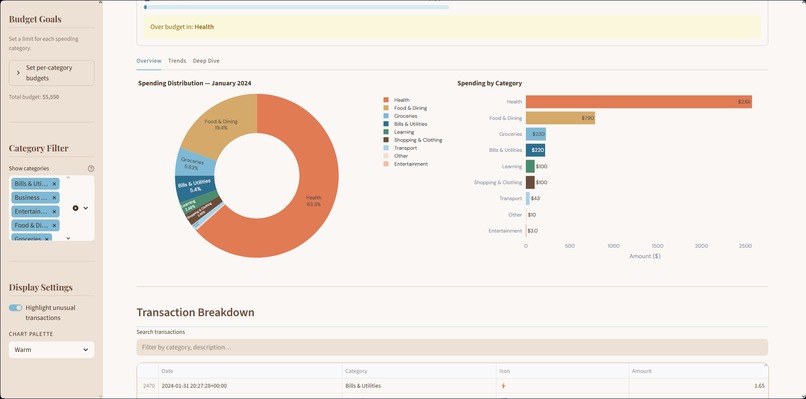Sort table by Amount column header
Screen dimensions: 806x399
698,371
